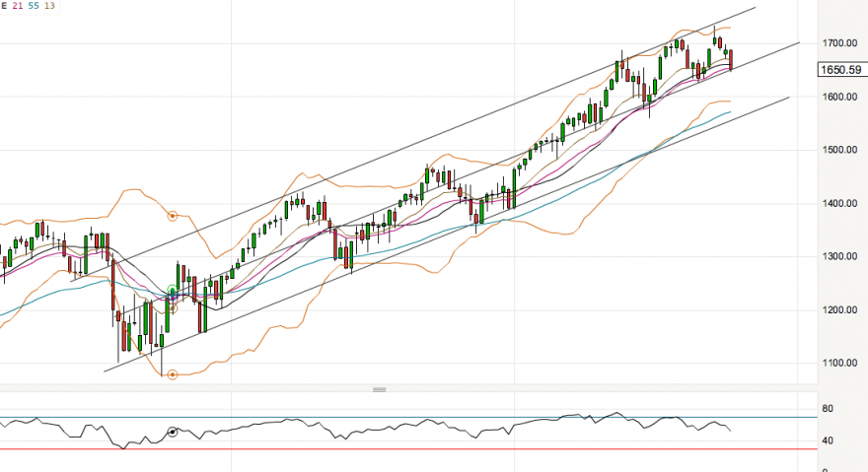This screenshot has height=472, width=868.
Task: Grab the pane divider handle above RSI
Action: [x=379, y=389]
